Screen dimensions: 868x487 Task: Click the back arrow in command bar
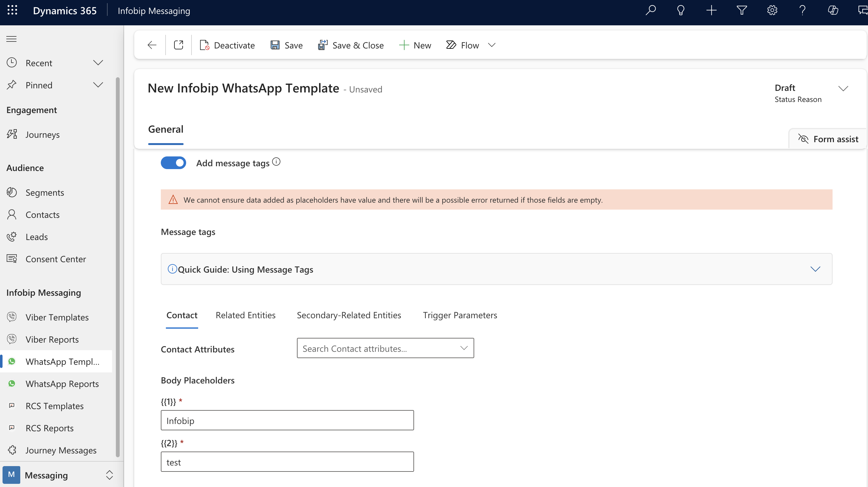pos(152,45)
